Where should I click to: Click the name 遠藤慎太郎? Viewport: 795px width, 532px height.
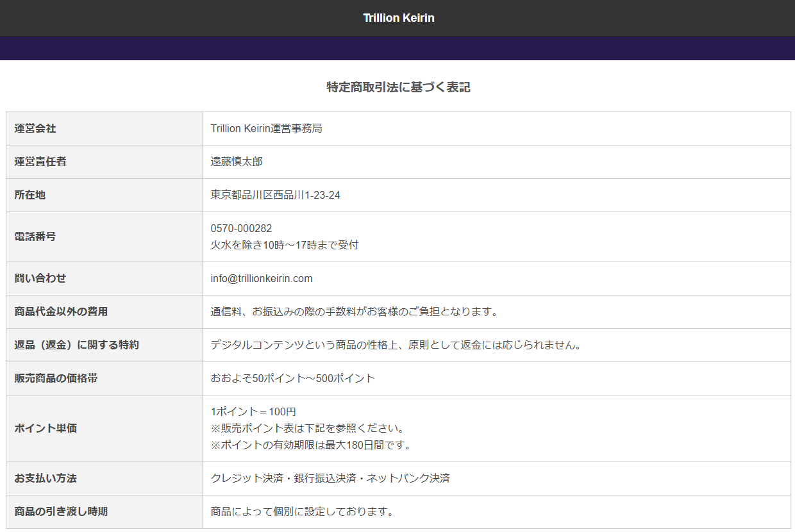click(237, 162)
